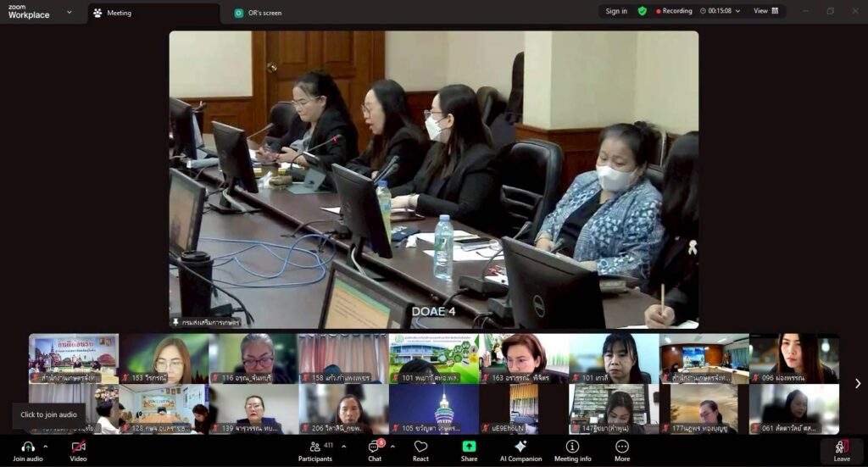868x467 pixels.
Task: Expand the meeting timer dropdown
Action: [737, 11]
